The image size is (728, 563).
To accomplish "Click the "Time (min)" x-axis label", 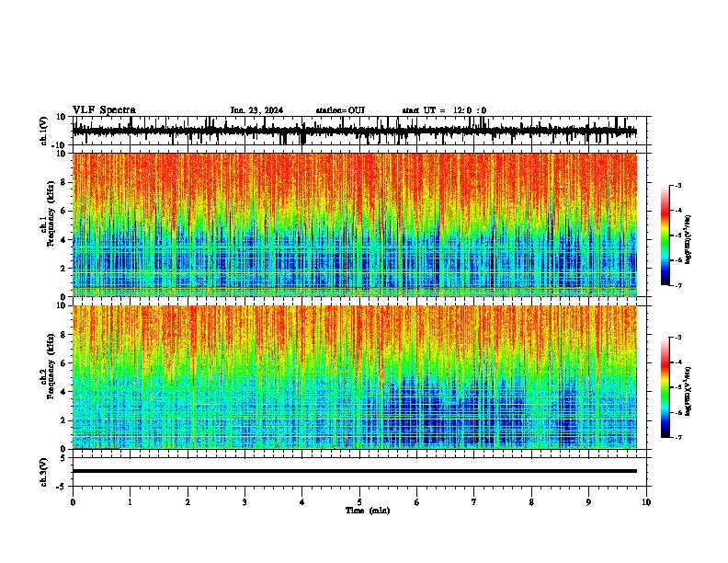I will click(368, 511).
